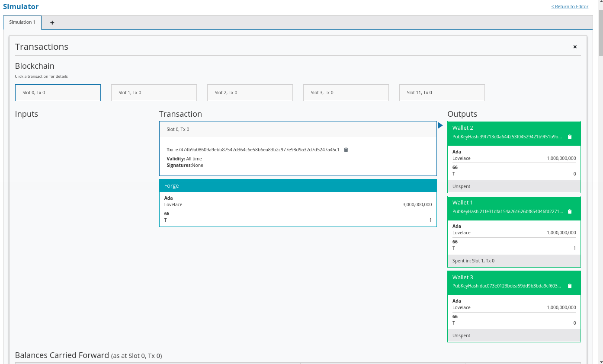
Task: Copy Wallet 1 PubKeyHash to clipboard
Action: click(570, 212)
